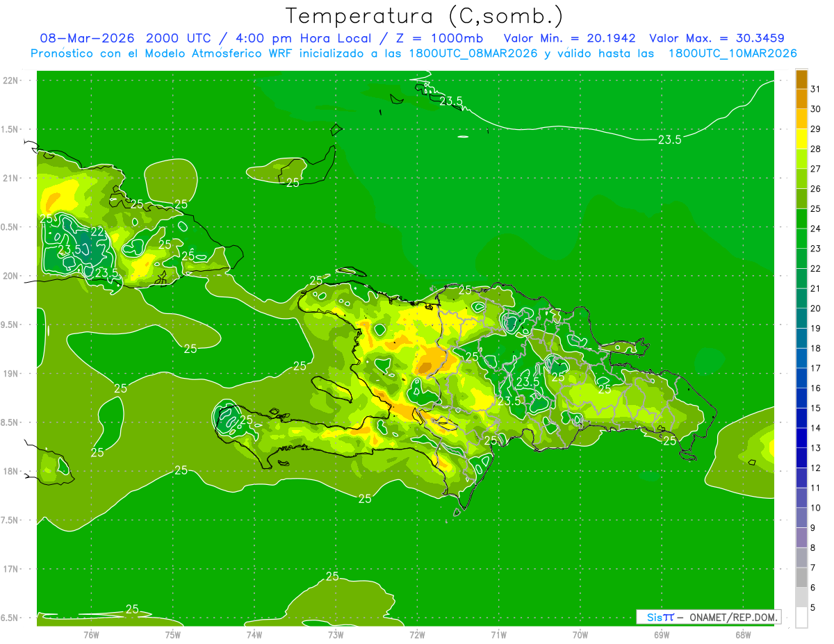Click the '29' value on the color scale
This screenshot has height=644, width=834.
click(816, 129)
